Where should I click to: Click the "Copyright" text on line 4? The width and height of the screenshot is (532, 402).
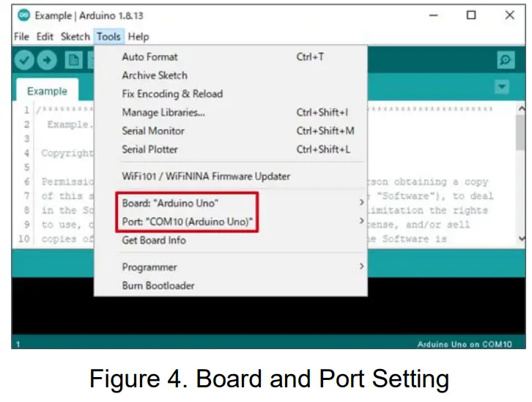click(x=67, y=153)
